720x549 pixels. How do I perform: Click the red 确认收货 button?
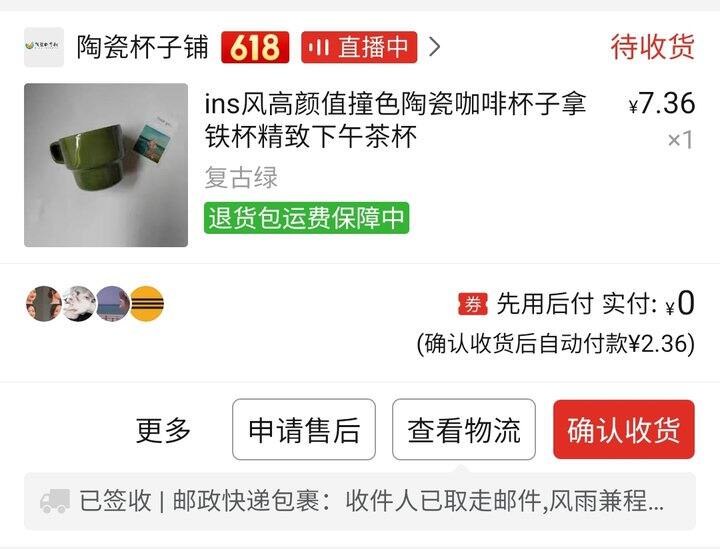[624, 430]
